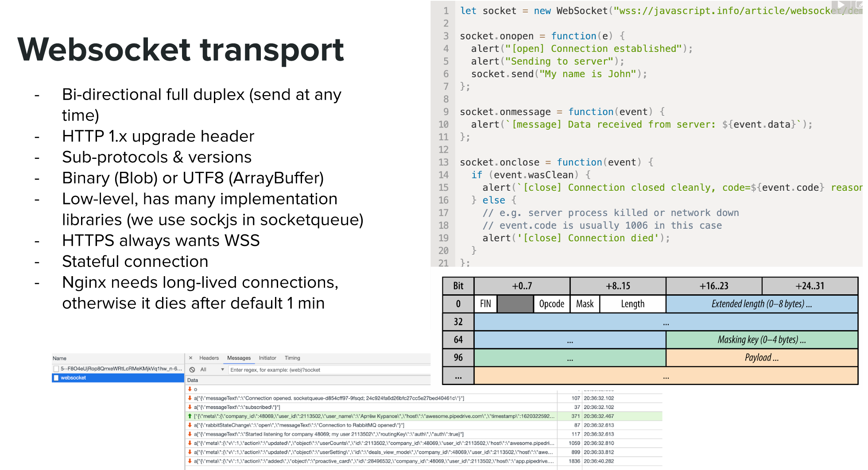Run the code with the play icon
The image size is (868, 470).
(841, 5)
